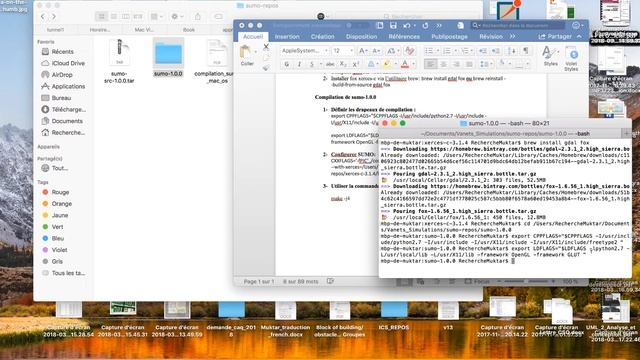Image resolution: width=640 pixels, height=360 pixels.
Task: Click the Finder back arrow
Action: tap(43, 16)
